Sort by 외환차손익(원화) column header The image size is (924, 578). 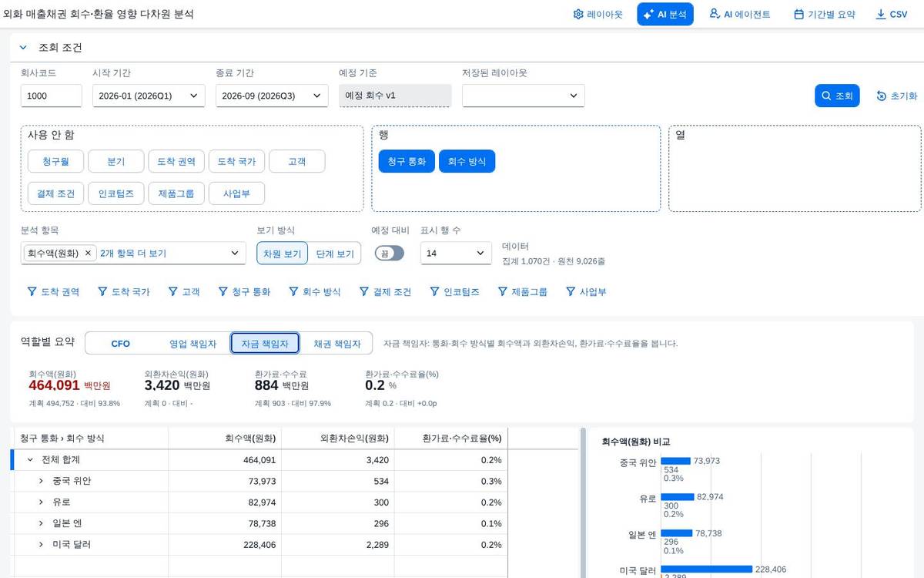[337, 438]
